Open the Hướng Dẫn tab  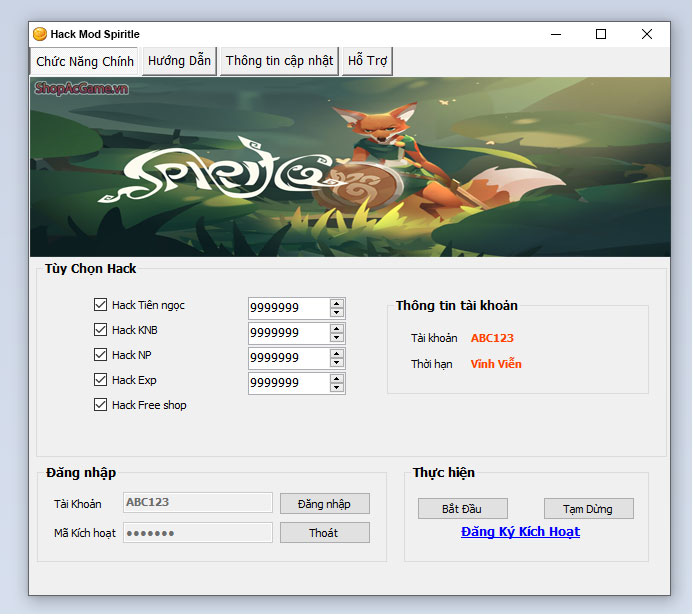coord(179,61)
